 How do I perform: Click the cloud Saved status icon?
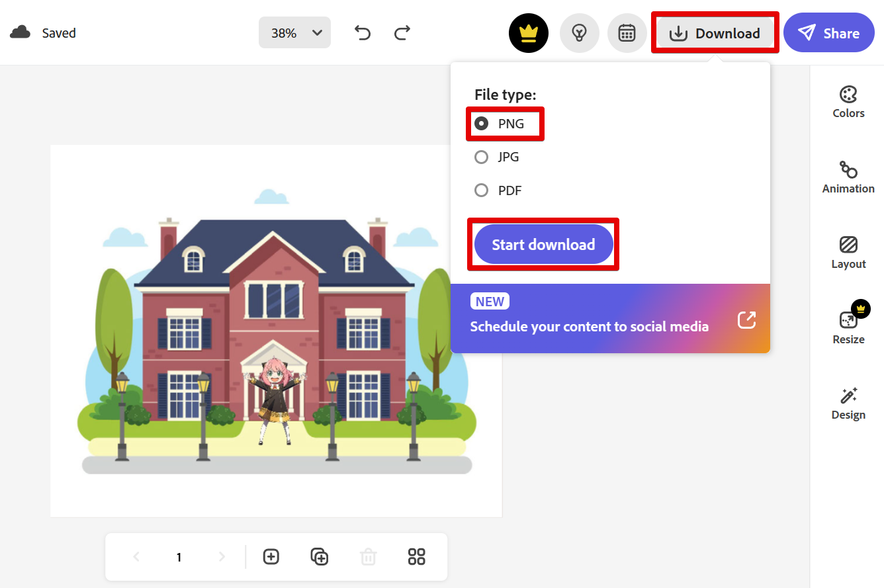click(x=20, y=32)
